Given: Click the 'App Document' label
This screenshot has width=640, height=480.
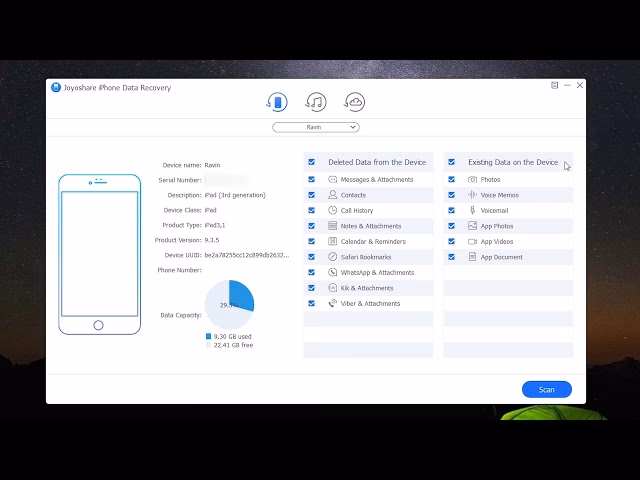Looking at the screenshot, I should [x=502, y=257].
